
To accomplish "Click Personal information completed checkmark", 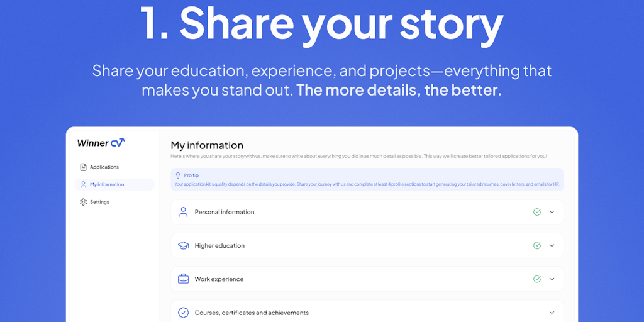I will tap(537, 212).
